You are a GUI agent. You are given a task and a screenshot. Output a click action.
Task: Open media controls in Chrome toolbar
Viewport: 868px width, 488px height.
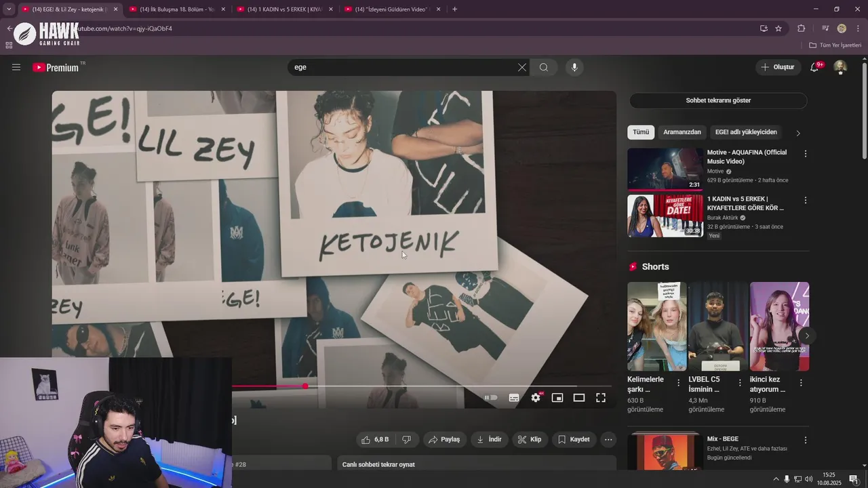point(825,28)
